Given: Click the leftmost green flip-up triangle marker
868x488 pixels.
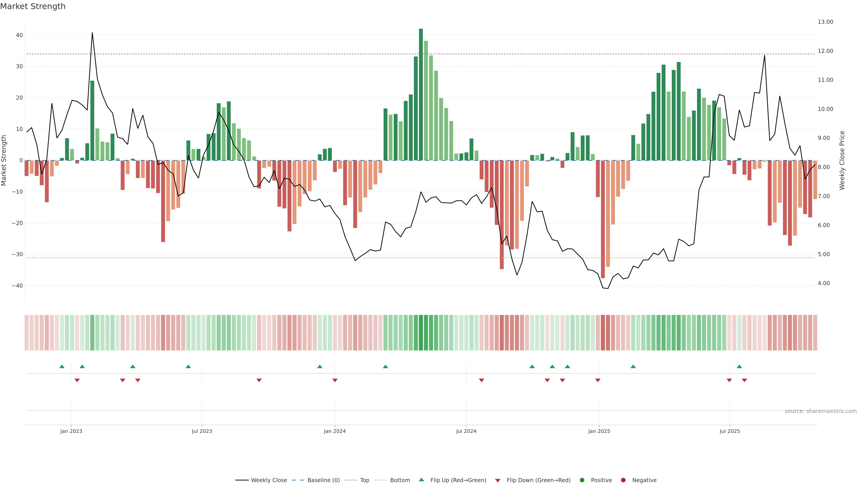Looking at the screenshot, I should pyautogui.click(x=62, y=366).
